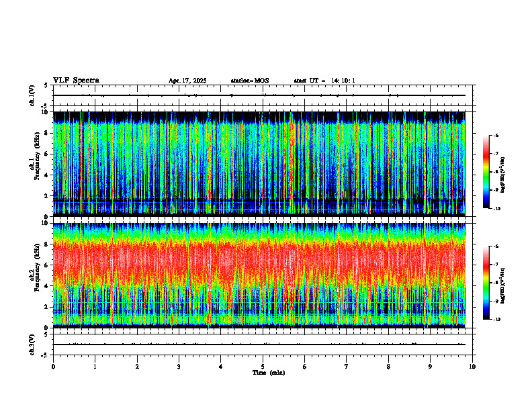Click the ch.1 spectrogram color scale bar
Screen dimensions: 532x411
click(486, 172)
